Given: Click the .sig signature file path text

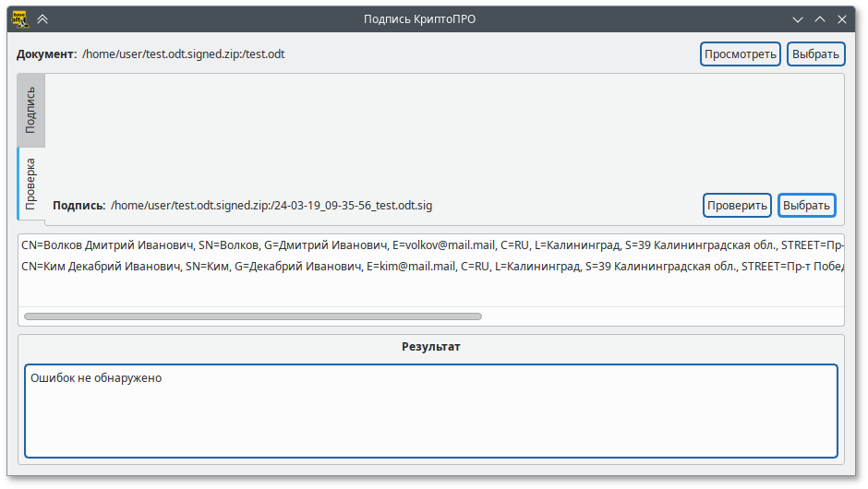Looking at the screenshot, I should 271,206.
